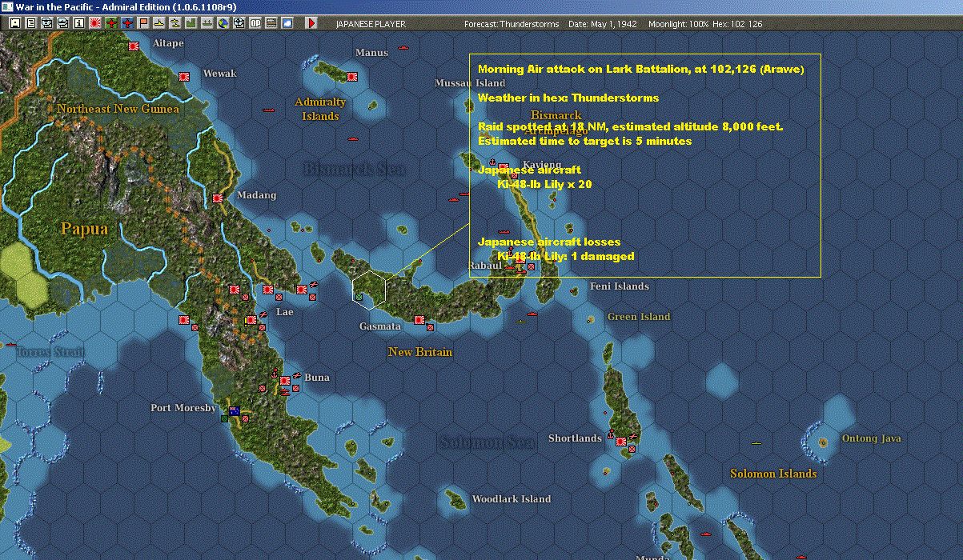Click the two yellow ships toolbar icon

[x=175, y=23]
